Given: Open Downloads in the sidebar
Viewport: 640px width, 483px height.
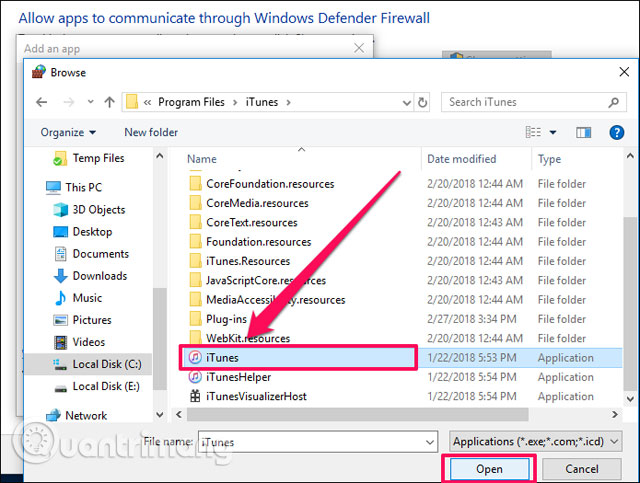Looking at the screenshot, I should click(x=91, y=276).
